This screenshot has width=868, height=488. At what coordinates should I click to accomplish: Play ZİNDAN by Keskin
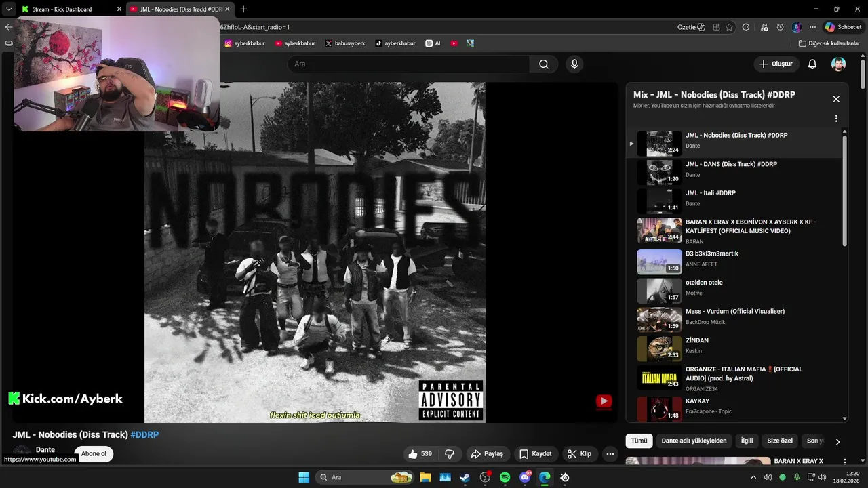coord(735,348)
